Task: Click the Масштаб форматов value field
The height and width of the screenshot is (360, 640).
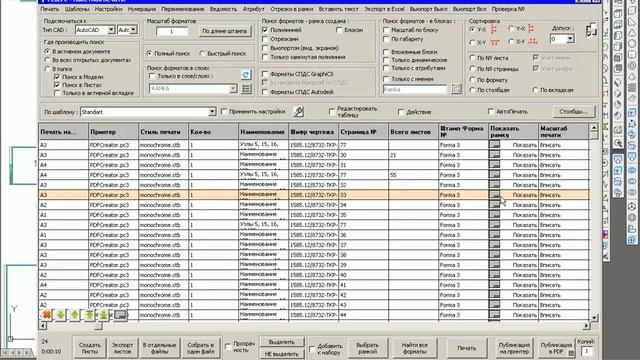Action: pos(172,31)
